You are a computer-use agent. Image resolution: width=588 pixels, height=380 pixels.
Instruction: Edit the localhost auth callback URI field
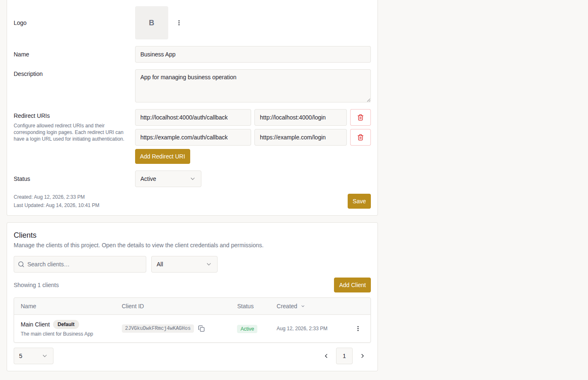point(193,117)
